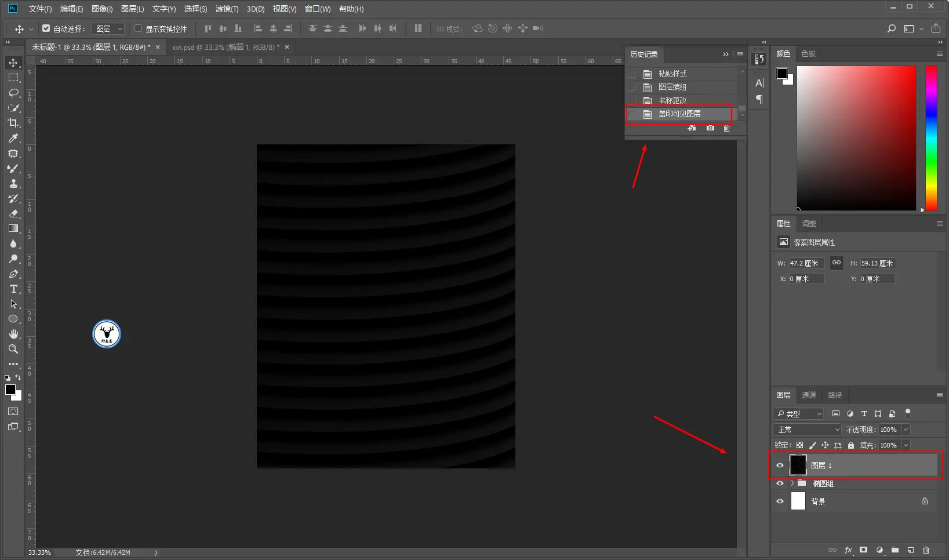
Task: Select the Hand tool
Action: (13, 334)
